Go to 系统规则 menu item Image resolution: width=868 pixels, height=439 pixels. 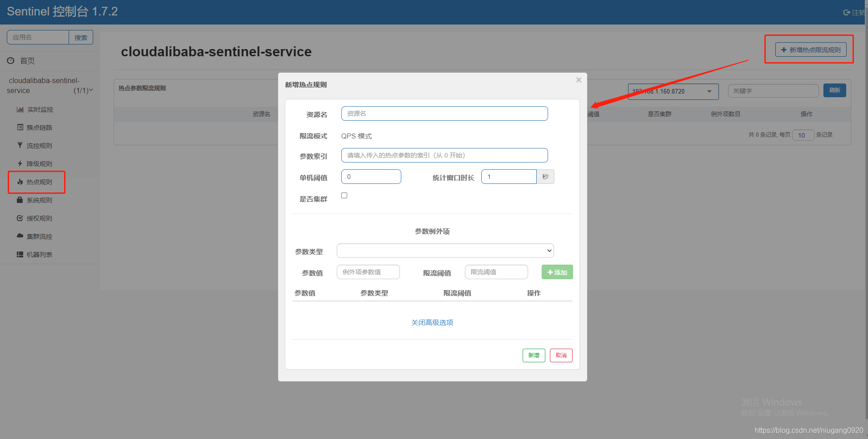[40, 200]
